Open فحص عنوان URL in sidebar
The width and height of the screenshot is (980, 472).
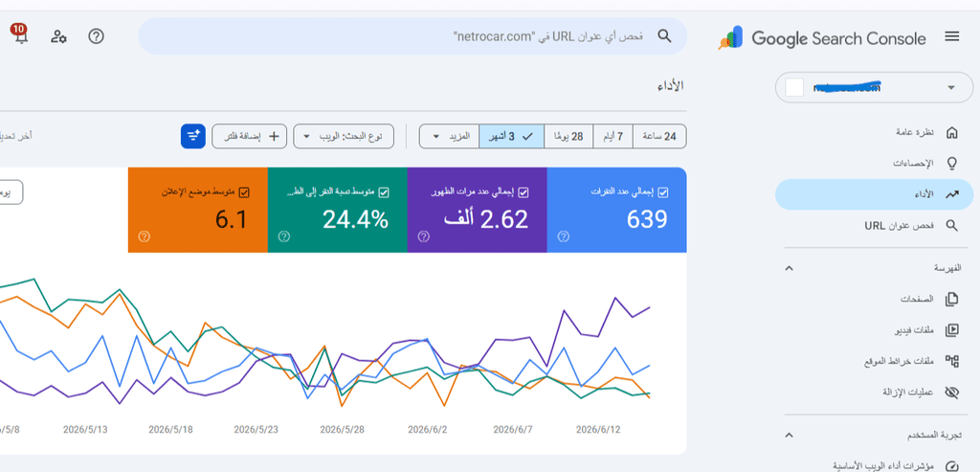(875, 225)
